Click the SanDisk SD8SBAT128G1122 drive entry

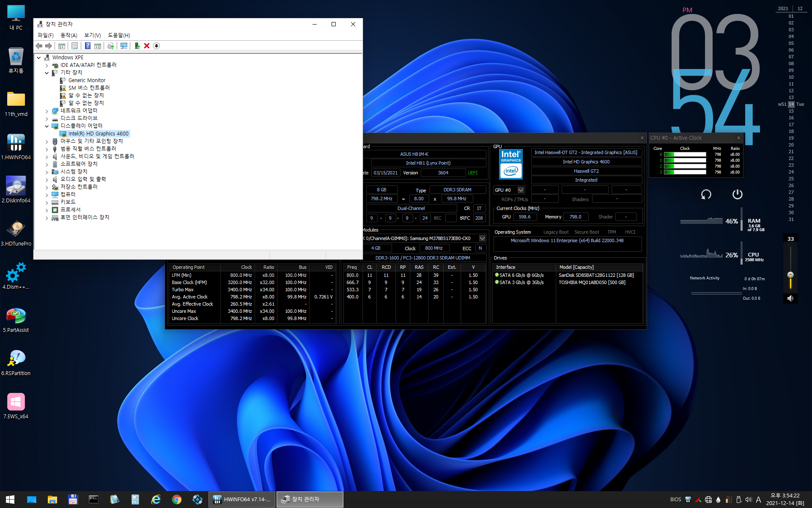pyautogui.click(x=596, y=275)
